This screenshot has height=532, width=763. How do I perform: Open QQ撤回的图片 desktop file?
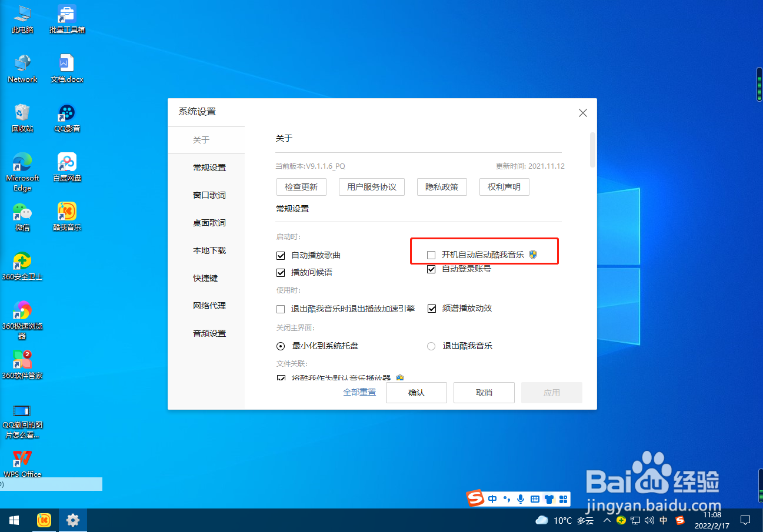pos(22,421)
